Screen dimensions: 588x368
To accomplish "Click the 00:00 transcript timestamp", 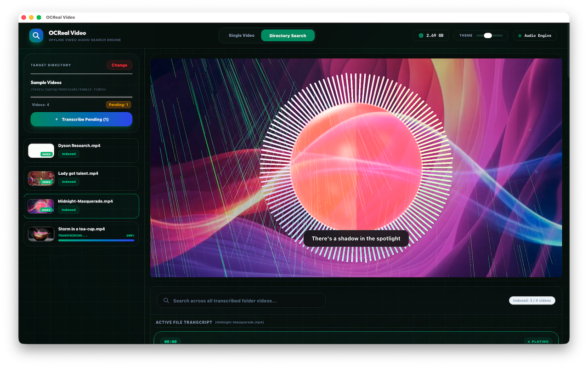I will 170,342.
